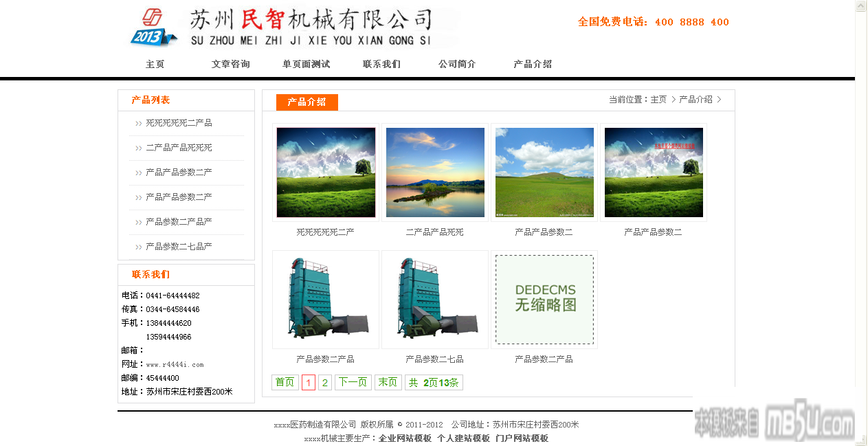Image resolution: width=868 pixels, height=446 pixels.
Task: Open 文章咨询 in the navigation menu
Action: [x=231, y=64]
